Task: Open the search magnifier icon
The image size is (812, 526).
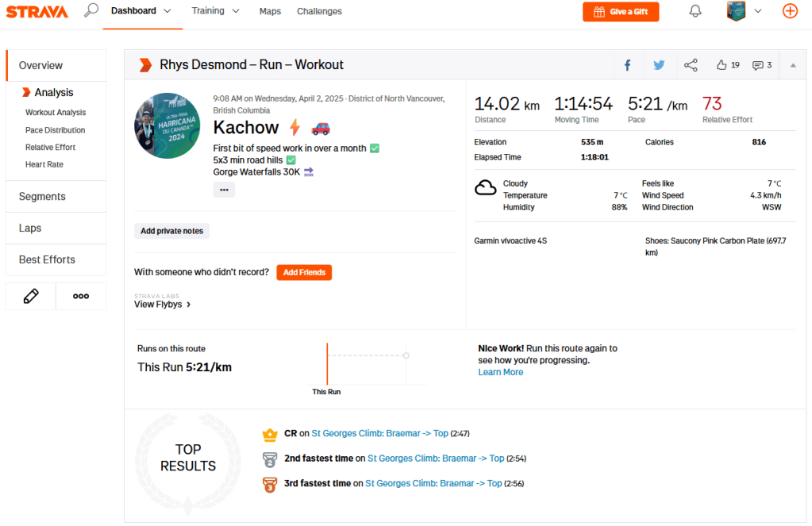Action: coord(91,11)
